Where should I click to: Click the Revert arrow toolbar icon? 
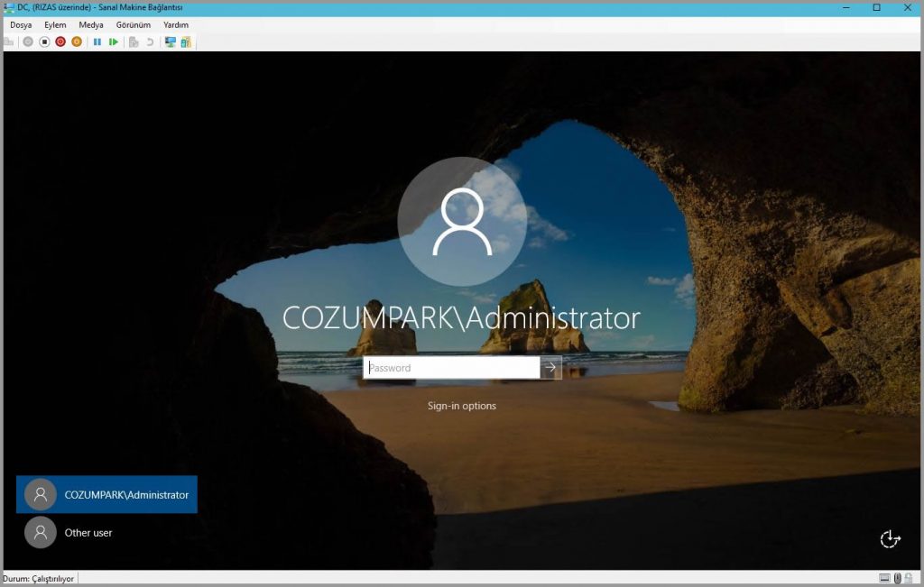[150, 41]
